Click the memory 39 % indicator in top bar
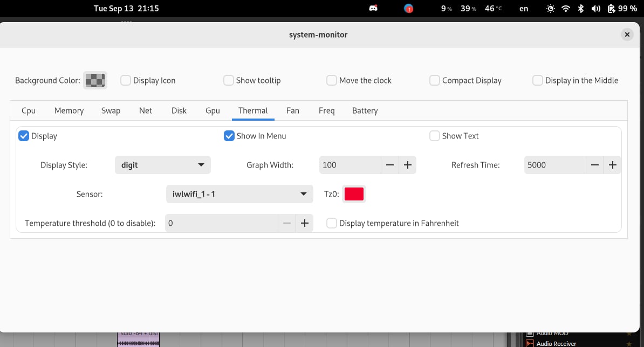 pos(468,8)
